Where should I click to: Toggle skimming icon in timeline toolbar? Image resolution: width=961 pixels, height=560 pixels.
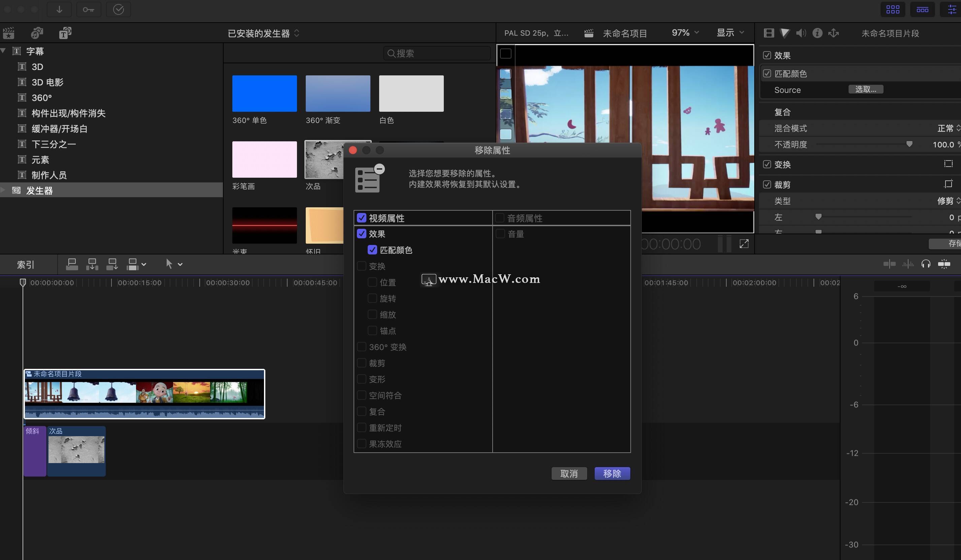point(889,264)
